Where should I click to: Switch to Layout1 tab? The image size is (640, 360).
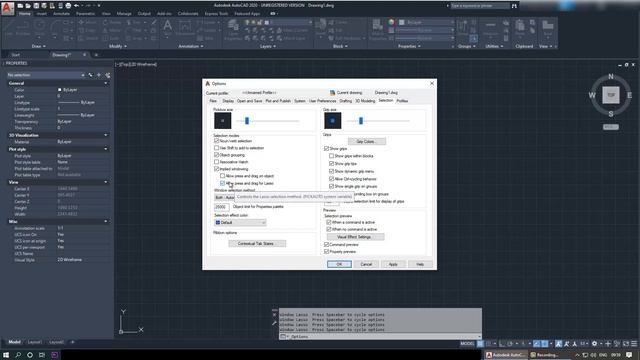34,342
